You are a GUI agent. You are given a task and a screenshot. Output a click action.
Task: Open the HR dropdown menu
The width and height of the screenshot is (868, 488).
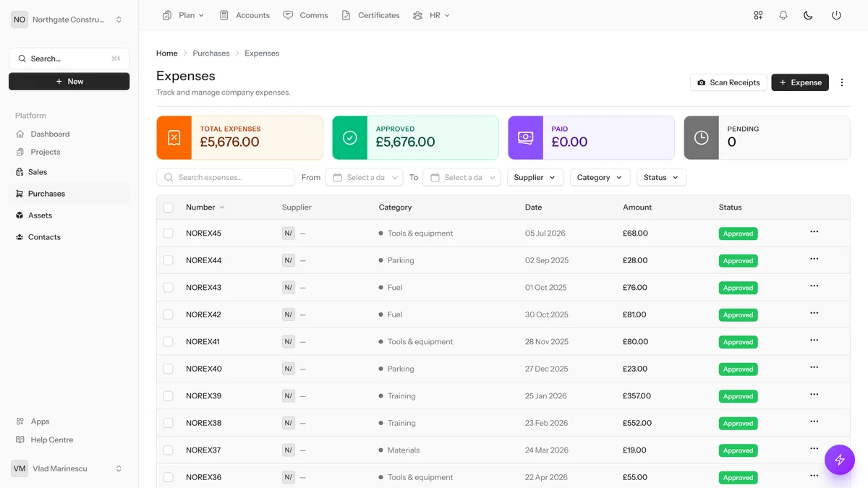pyautogui.click(x=431, y=15)
